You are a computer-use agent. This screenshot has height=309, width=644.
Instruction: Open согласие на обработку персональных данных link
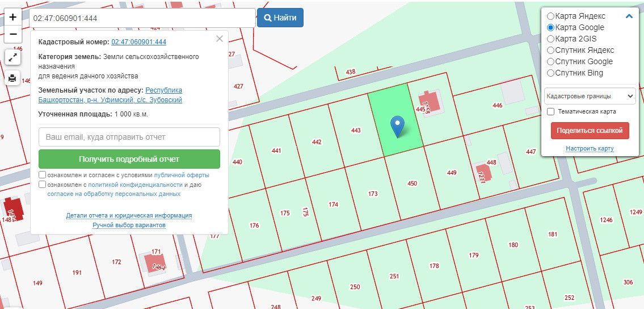coord(114,194)
